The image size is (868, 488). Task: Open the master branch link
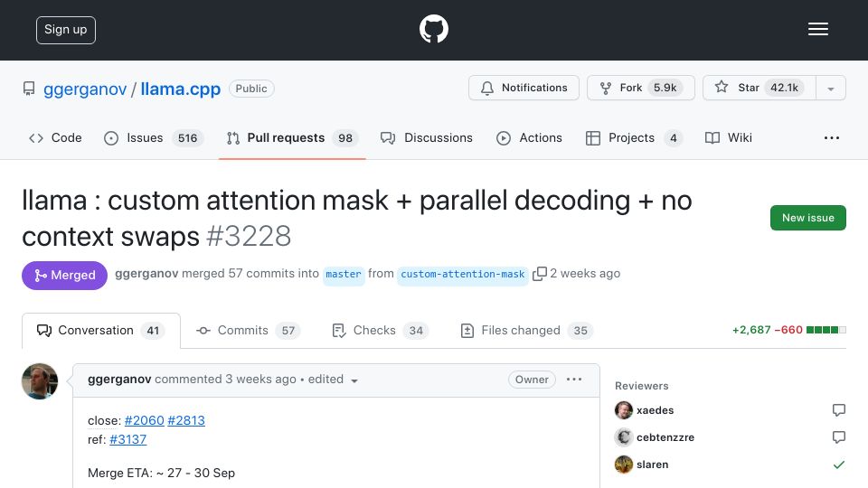[x=344, y=274]
